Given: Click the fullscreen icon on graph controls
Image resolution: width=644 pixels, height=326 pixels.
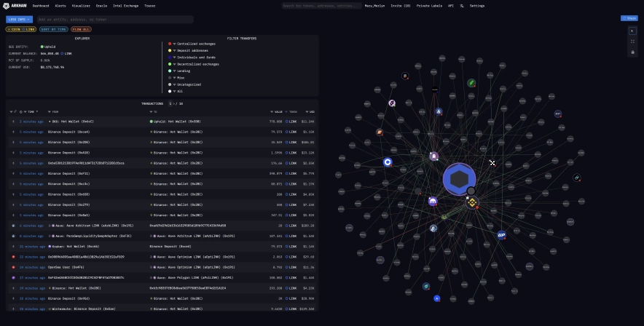Looking at the screenshot, I should [x=632, y=41].
